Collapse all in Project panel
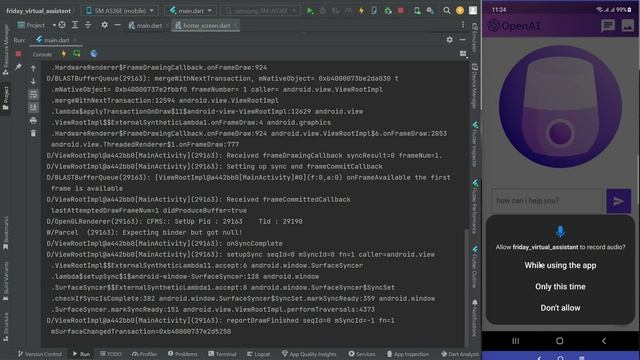640x360 pixels. (x=88, y=25)
